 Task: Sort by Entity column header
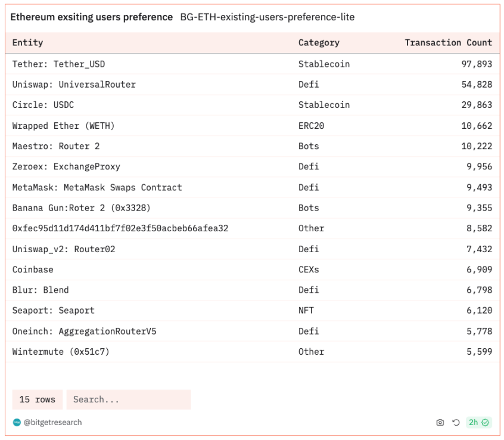click(x=27, y=43)
